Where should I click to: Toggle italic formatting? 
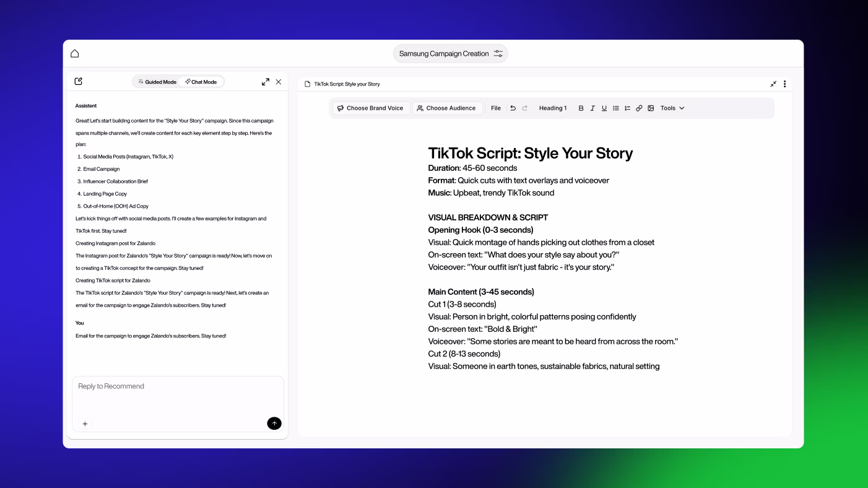click(x=592, y=108)
